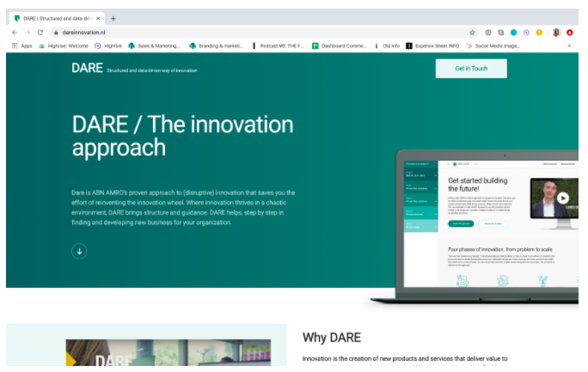Click the first gray extension icon after star

click(488, 33)
